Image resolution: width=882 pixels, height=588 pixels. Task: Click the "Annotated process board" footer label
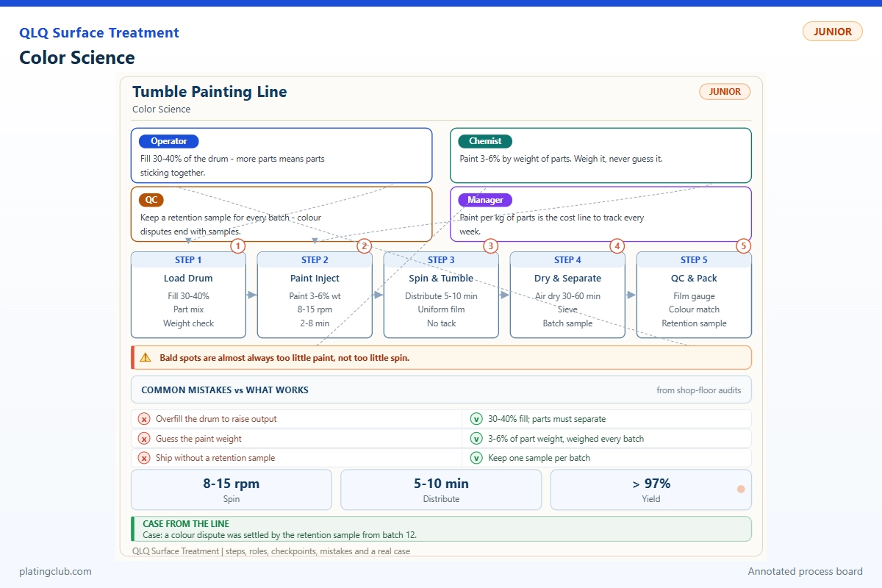coord(806,571)
